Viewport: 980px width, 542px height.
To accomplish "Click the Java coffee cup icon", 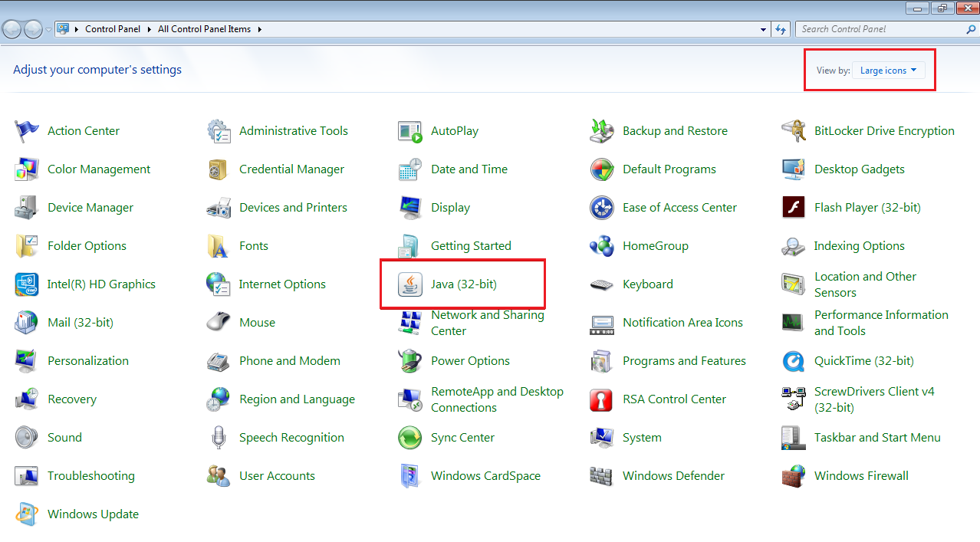I will (410, 284).
